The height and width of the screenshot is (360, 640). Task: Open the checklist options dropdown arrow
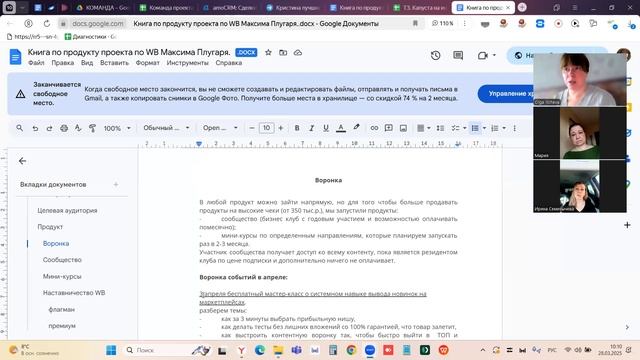[464, 128]
